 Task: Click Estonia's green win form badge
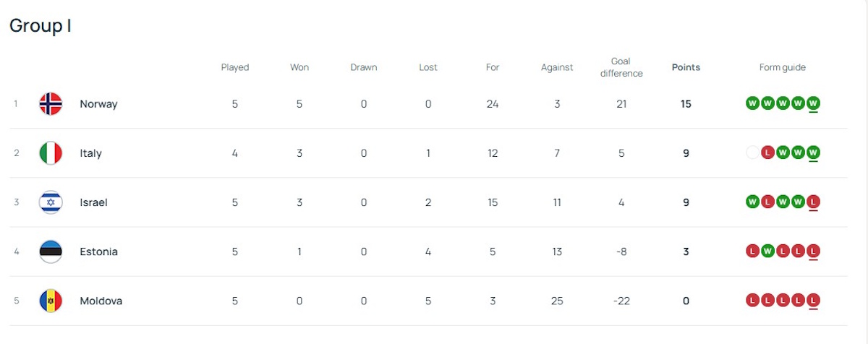coord(767,251)
